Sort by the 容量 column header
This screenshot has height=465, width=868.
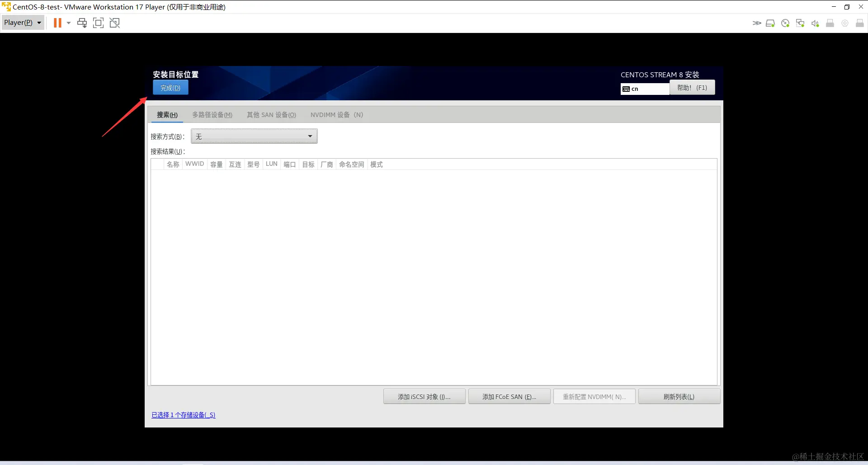tap(217, 164)
